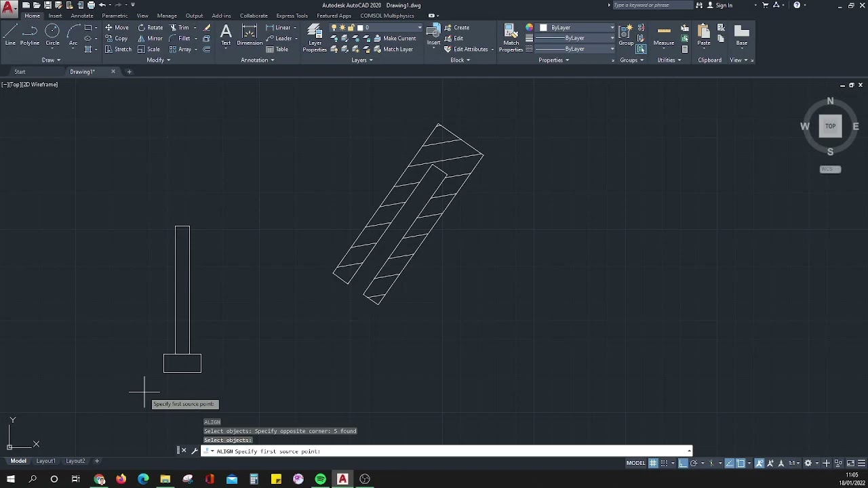Screen dimensions: 868x488
Task: Add a new drawing tab with plus
Action: pyautogui.click(x=129, y=72)
